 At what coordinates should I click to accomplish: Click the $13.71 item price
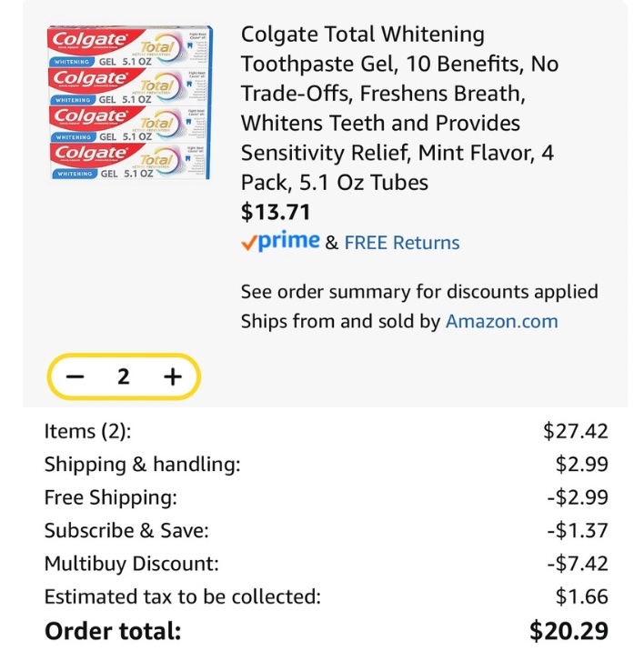tap(276, 212)
